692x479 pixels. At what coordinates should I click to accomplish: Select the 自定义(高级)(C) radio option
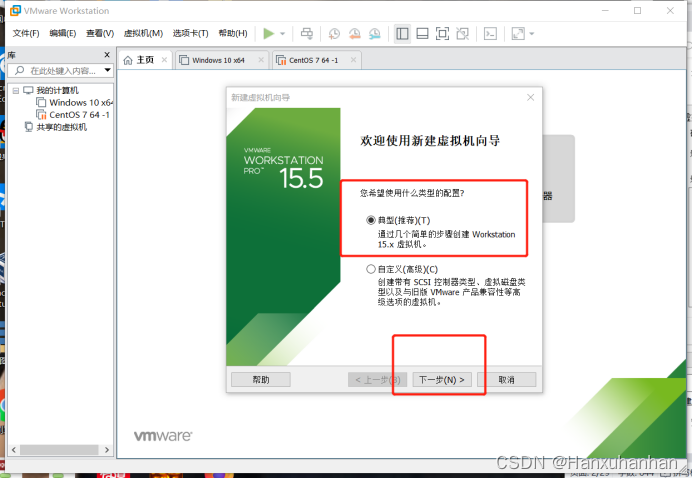point(371,269)
